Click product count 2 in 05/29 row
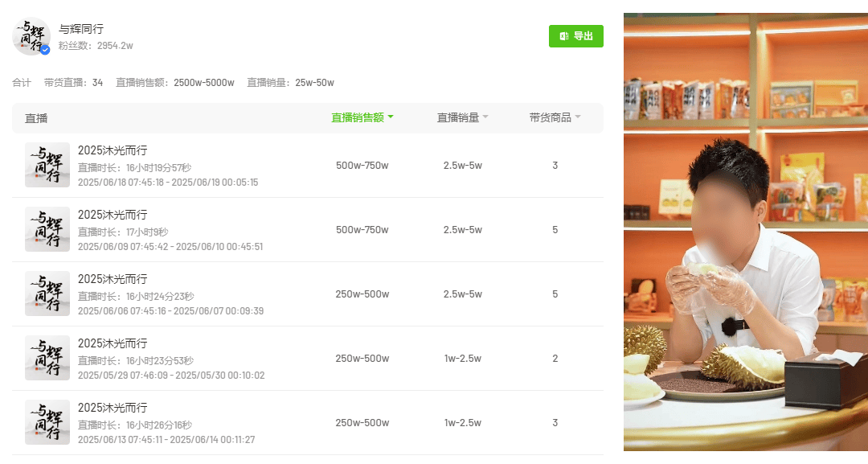The width and height of the screenshot is (868, 464). [555, 358]
